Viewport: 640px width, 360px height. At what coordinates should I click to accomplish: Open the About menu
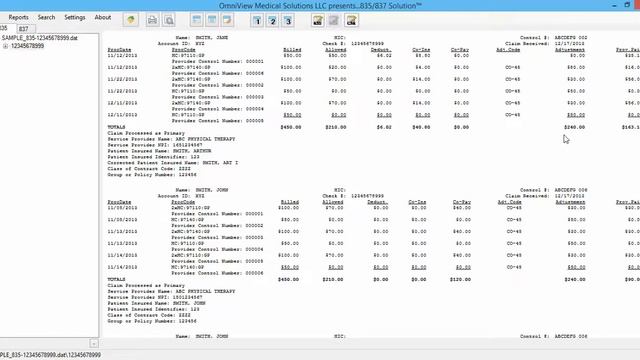point(102,18)
